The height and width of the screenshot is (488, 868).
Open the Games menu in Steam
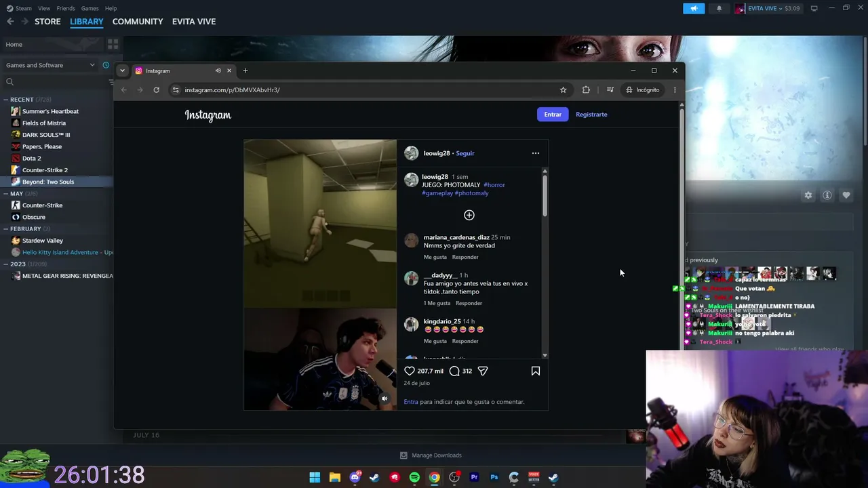click(x=90, y=8)
